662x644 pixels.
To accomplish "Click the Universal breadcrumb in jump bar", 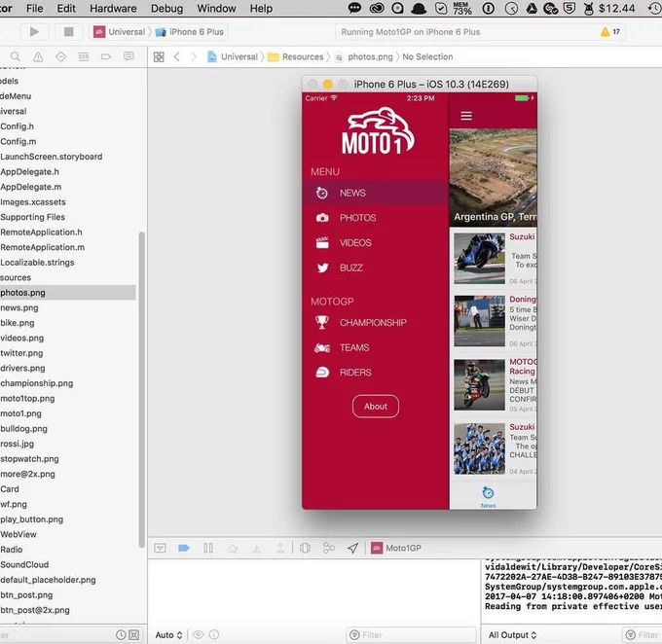I will [x=233, y=56].
